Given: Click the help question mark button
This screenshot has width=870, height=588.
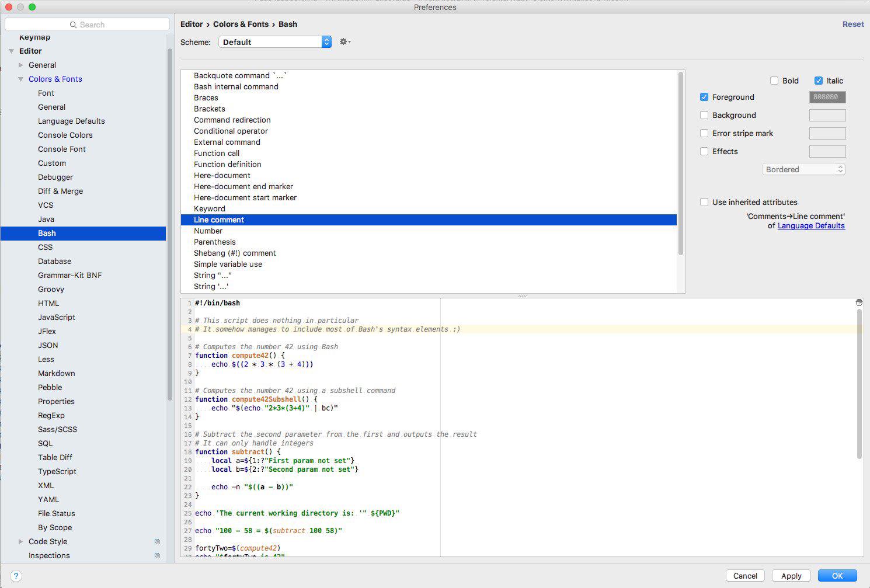Looking at the screenshot, I should pos(16,576).
